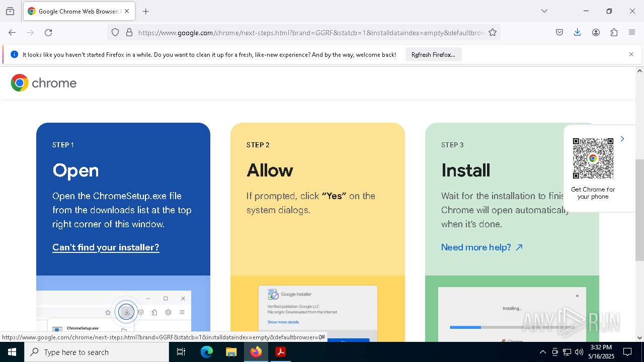Open the Windows notification center
Screen dimensions: 644x362
627,352
